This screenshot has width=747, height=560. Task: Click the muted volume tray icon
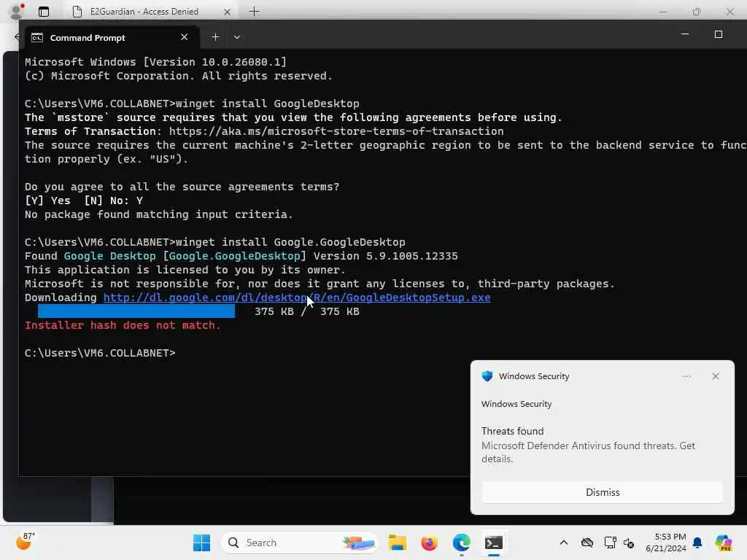pos(629,542)
